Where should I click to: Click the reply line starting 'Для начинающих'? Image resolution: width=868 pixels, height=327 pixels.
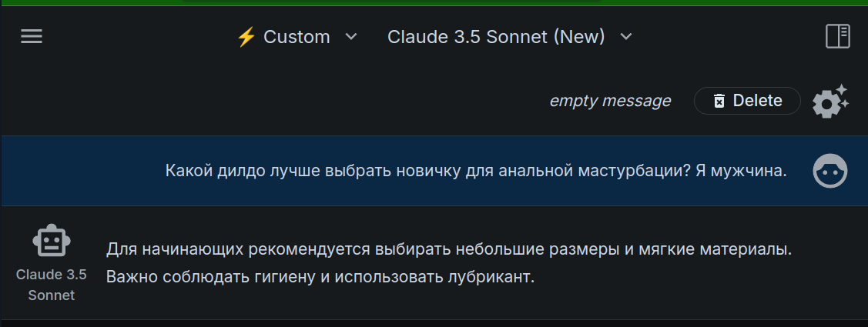(x=449, y=249)
